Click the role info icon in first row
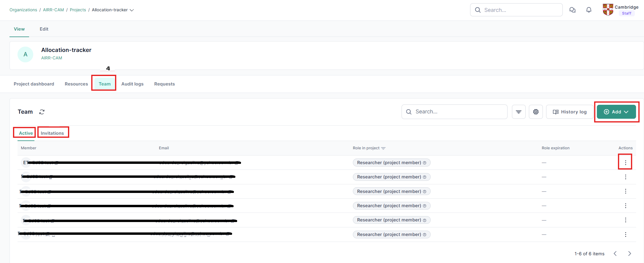This screenshot has height=263, width=644. tap(425, 163)
